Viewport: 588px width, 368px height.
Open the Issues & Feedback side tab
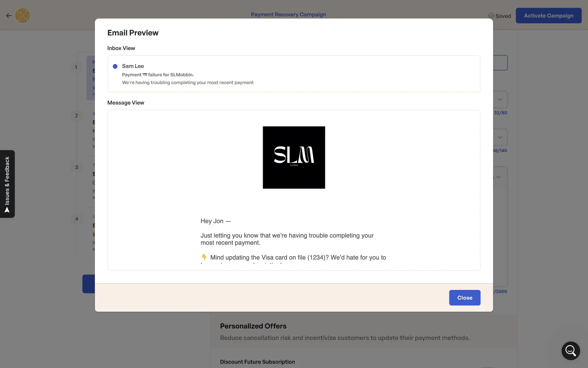tap(7, 184)
